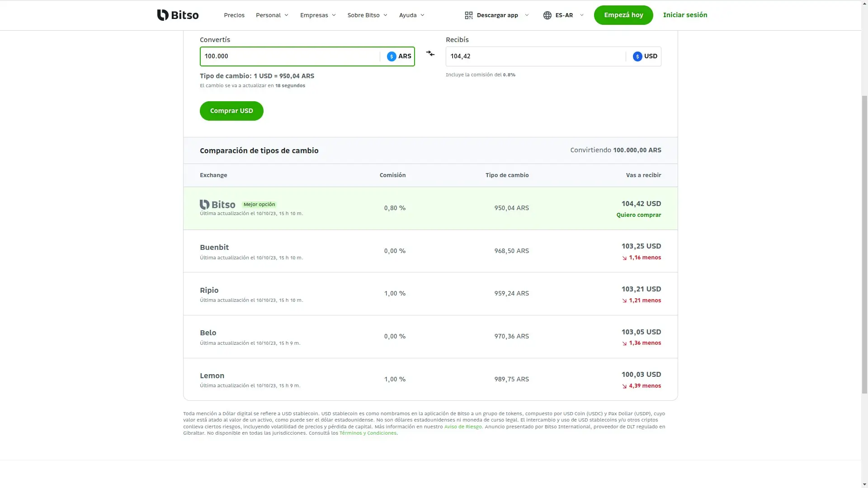Click the 989,75 ARS rate cell

(x=511, y=379)
